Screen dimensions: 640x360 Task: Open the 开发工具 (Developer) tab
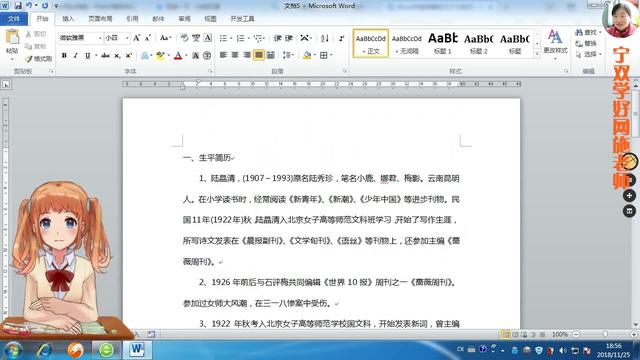click(x=242, y=19)
